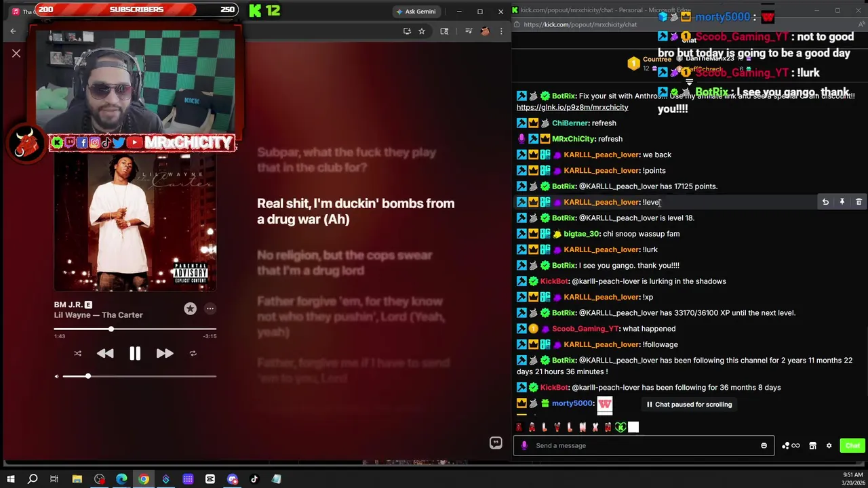Delete the highlighted !level message
Image resolution: width=868 pixels, height=488 pixels.
pos(859,202)
